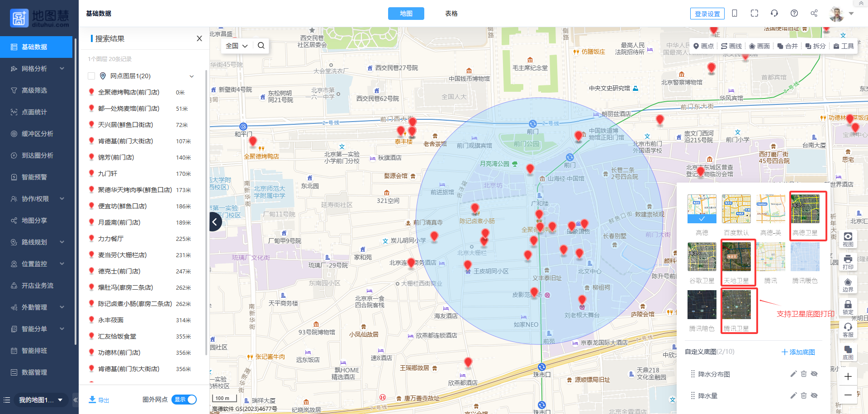Click the 添加底图 link

pos(798,352)
